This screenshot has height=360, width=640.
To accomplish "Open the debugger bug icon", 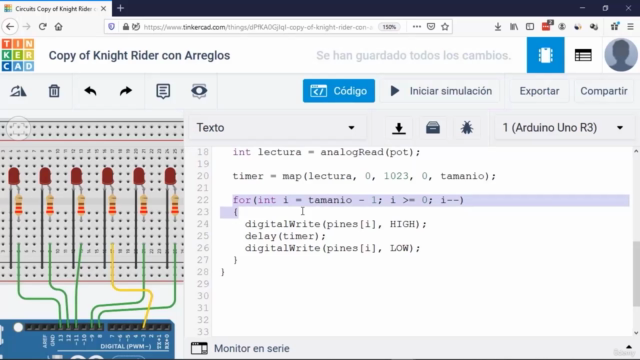I will pos(467,128).
